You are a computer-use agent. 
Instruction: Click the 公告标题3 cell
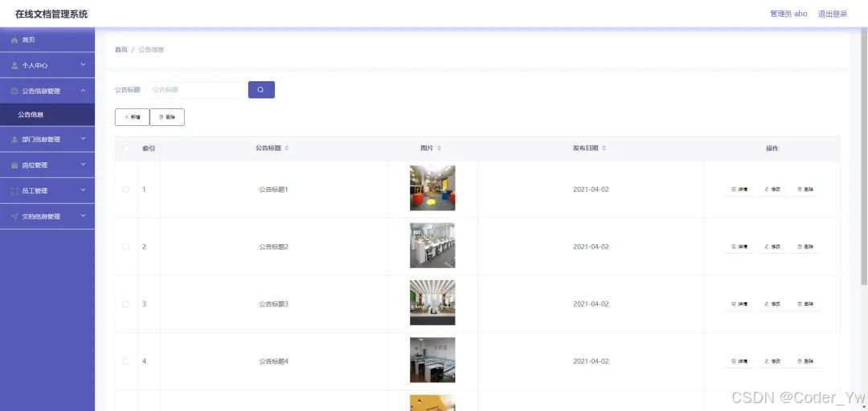click(x=273, y=304)
